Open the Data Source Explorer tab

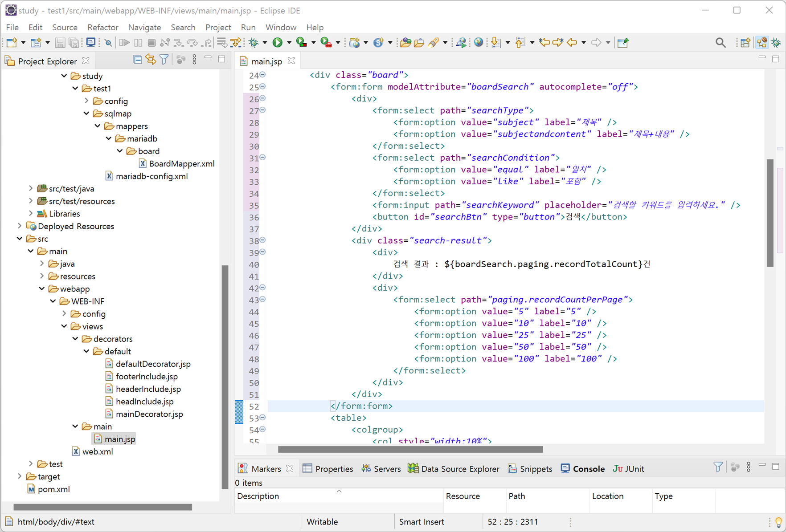click(454, 469)
